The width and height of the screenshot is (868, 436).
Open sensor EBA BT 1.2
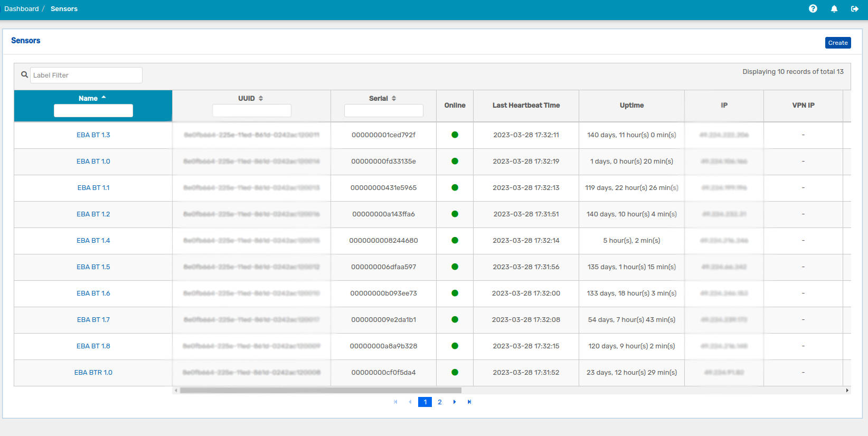93,214
